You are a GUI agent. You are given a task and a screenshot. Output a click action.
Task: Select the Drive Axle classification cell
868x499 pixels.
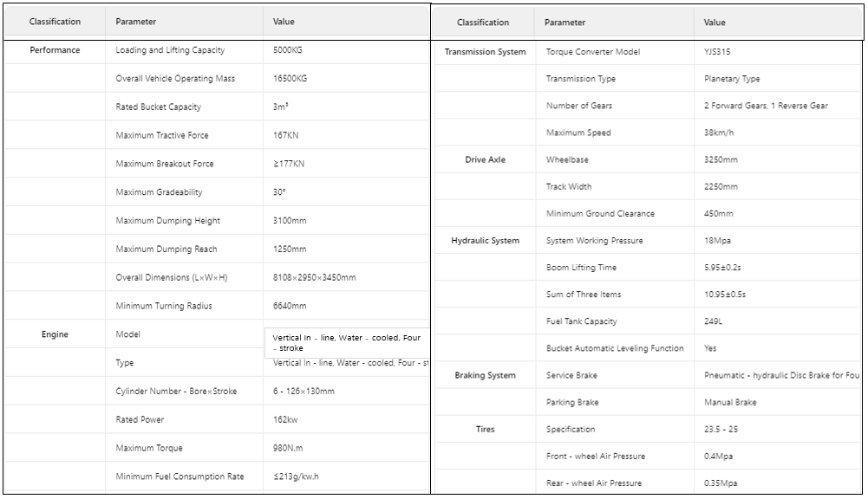click(x=485, y=160)
